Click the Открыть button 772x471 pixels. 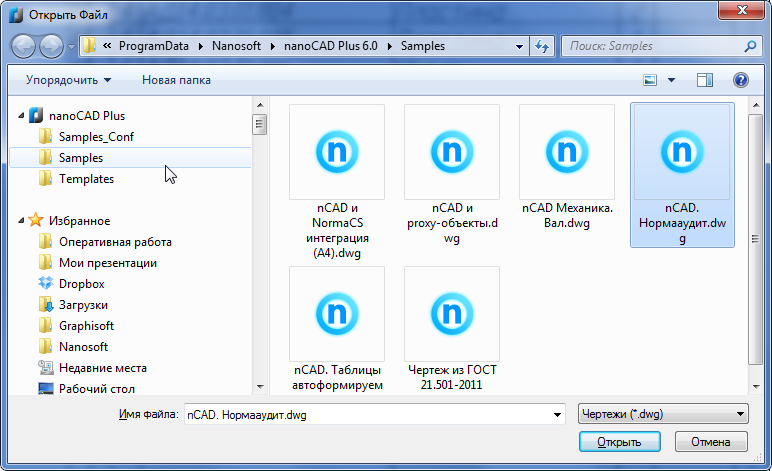(619, 441)
